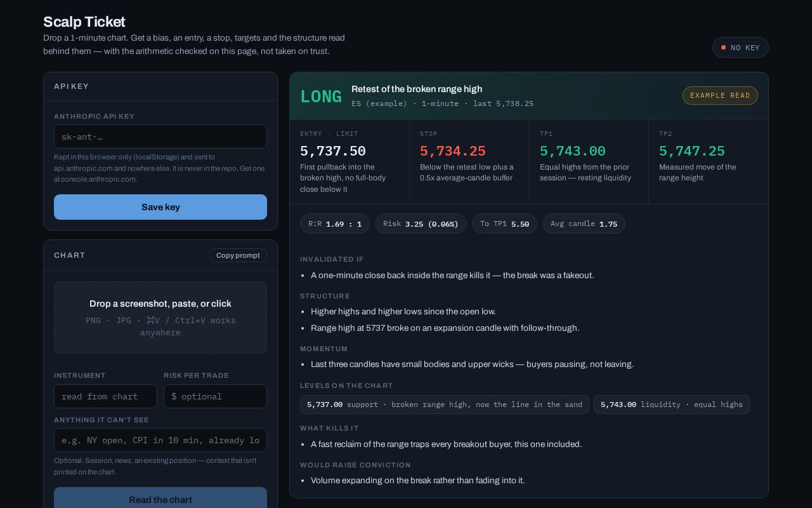Select the entry price 5,737.50
The width and height of the screenshot is (812, 508).
[333, 151]
